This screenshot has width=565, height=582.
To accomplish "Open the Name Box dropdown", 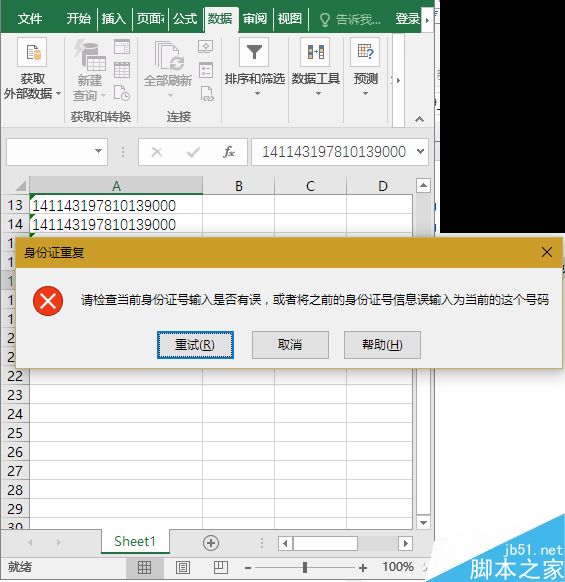I will click(98, 151).
